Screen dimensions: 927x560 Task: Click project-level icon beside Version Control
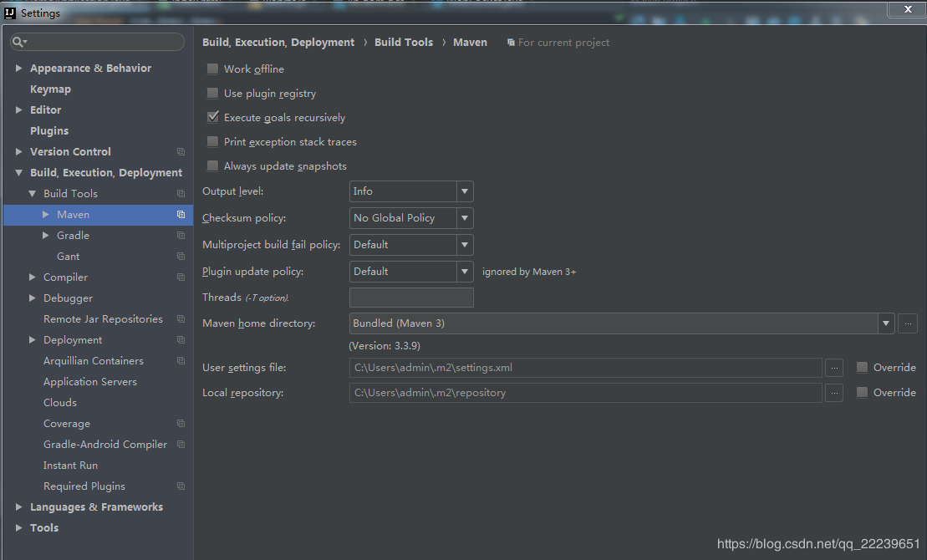181,152
